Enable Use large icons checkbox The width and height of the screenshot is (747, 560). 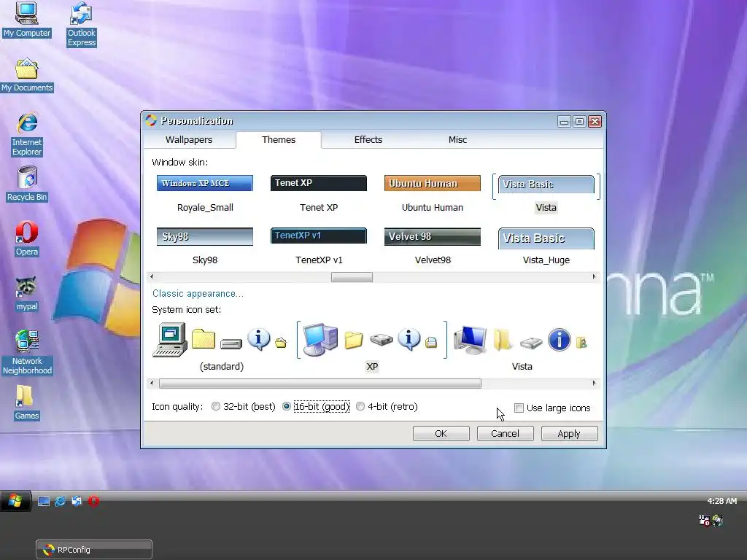(x=519, y=408)
